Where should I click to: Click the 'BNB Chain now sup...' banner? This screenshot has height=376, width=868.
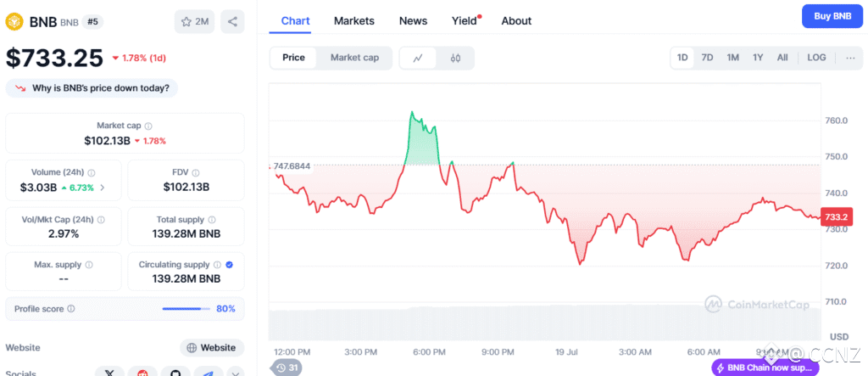point(765,368)
